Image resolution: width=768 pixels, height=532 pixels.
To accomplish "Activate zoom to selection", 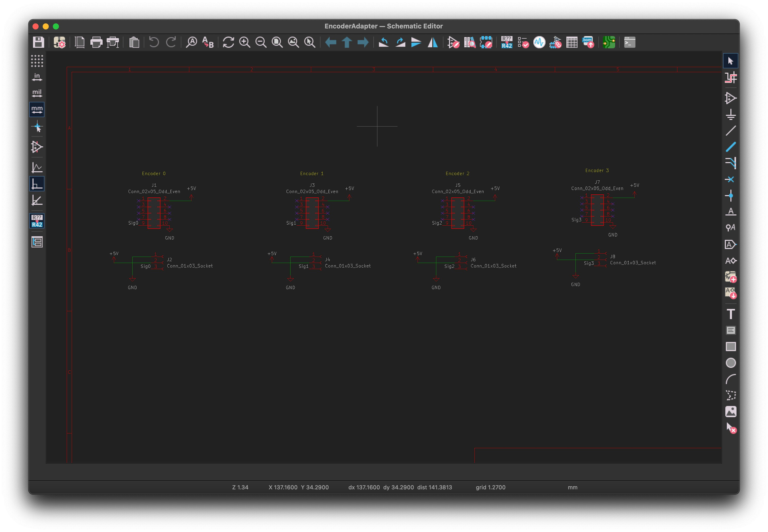I will coord(310,42).
